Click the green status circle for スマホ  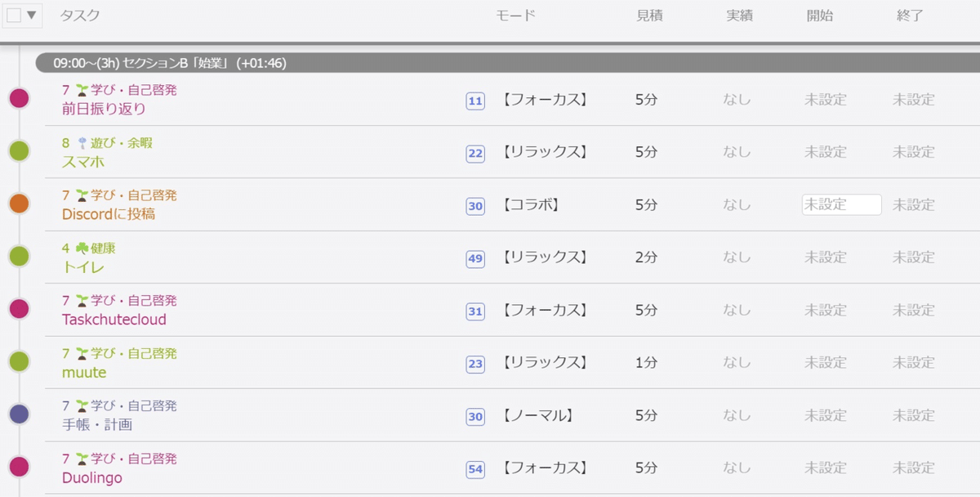[x=19, y=151]
